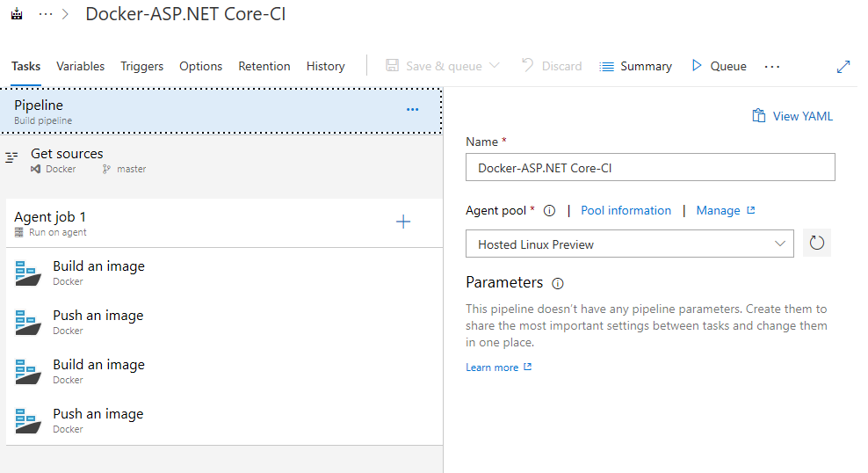This screenshot has width=868, height=473.
Task: Open the Manage agent pools link
Action: pos(725,210)
